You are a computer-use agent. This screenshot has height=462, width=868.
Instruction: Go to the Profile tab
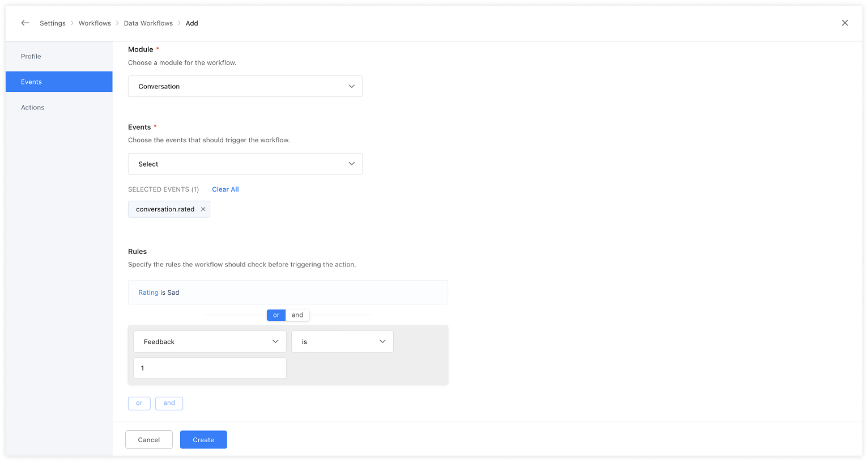(31, 57)
